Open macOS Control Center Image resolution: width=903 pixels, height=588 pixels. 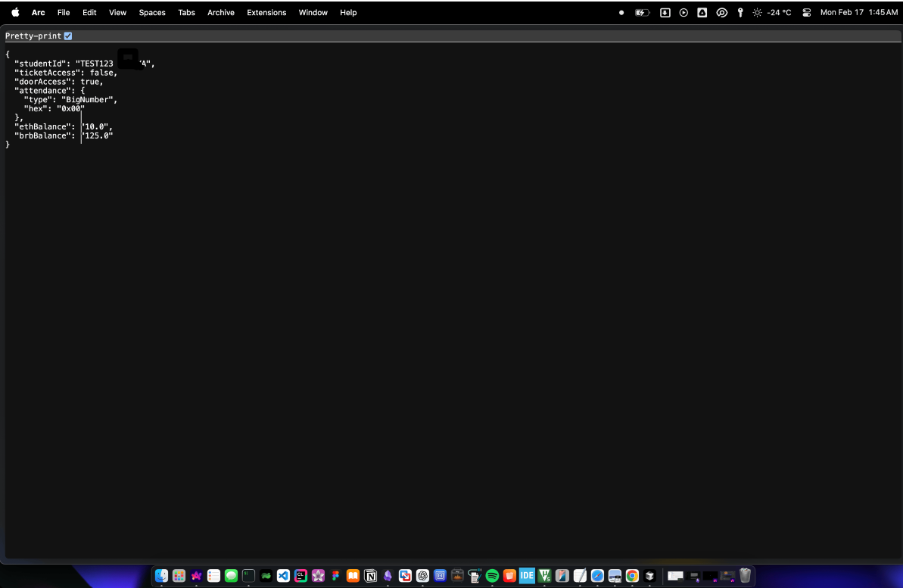point(807,12)
